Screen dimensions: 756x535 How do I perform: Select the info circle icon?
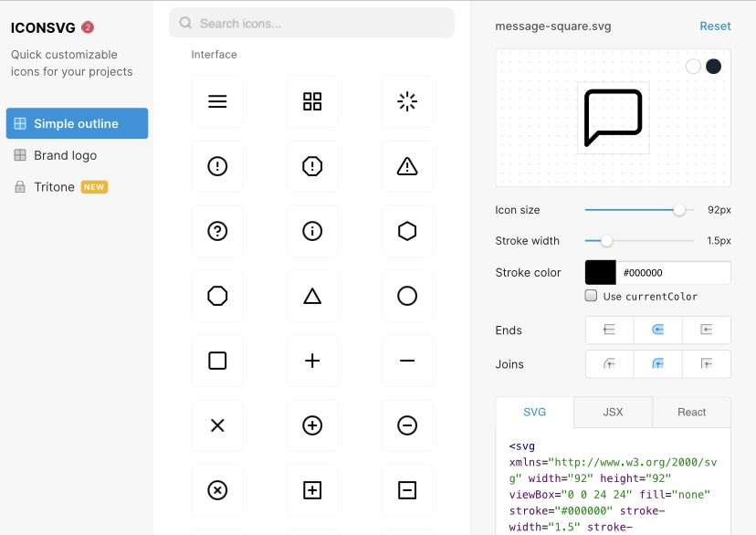(312, 231)
